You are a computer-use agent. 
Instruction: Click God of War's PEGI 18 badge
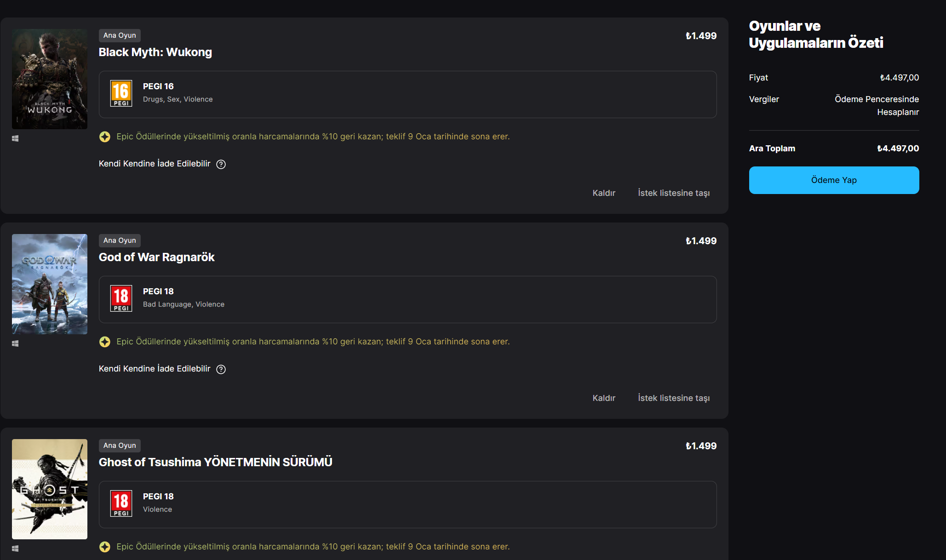coord(121,298)
